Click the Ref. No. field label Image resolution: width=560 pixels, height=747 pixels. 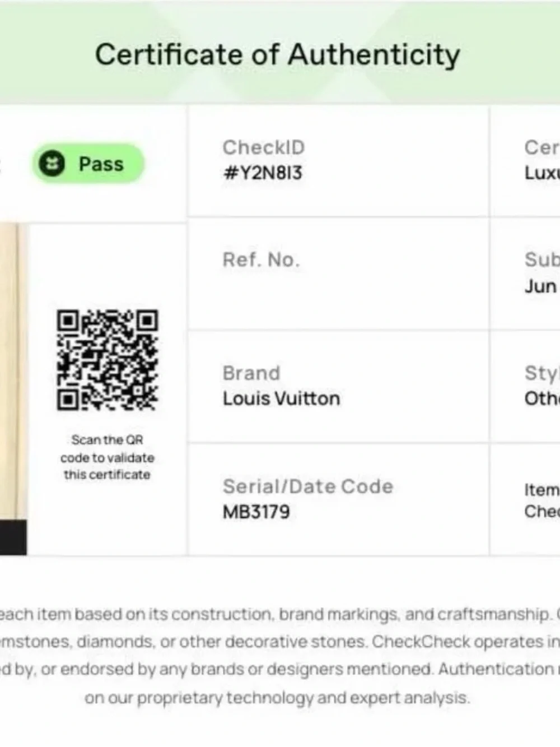tap(262, 259)
